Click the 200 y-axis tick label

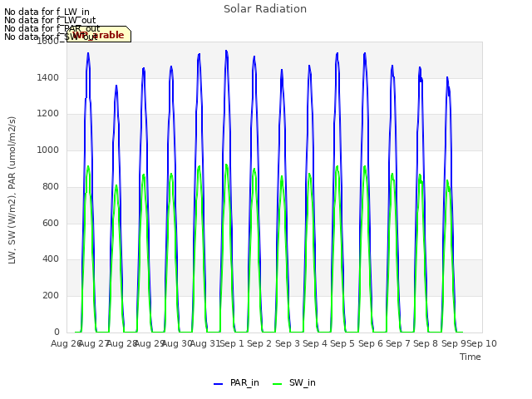click(x=51, y=296)
